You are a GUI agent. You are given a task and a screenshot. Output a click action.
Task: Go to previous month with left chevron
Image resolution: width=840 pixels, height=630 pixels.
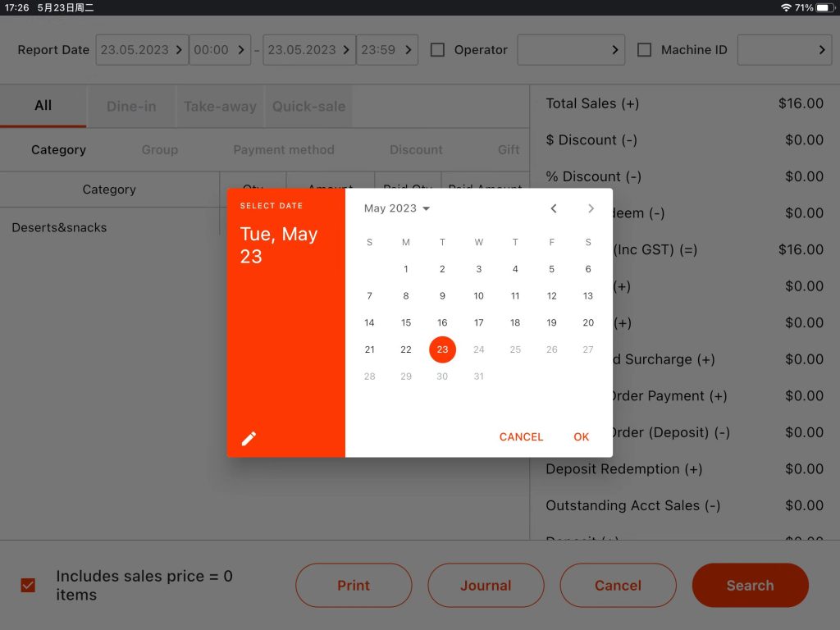click(x=554, y=208)
